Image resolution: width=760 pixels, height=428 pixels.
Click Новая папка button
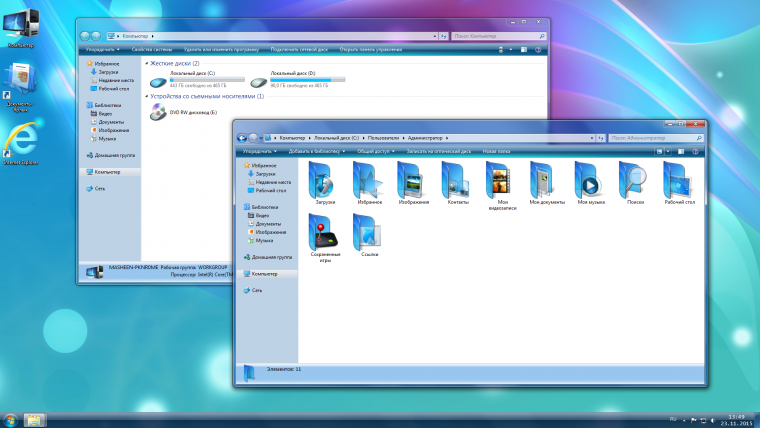coord(497,152)
